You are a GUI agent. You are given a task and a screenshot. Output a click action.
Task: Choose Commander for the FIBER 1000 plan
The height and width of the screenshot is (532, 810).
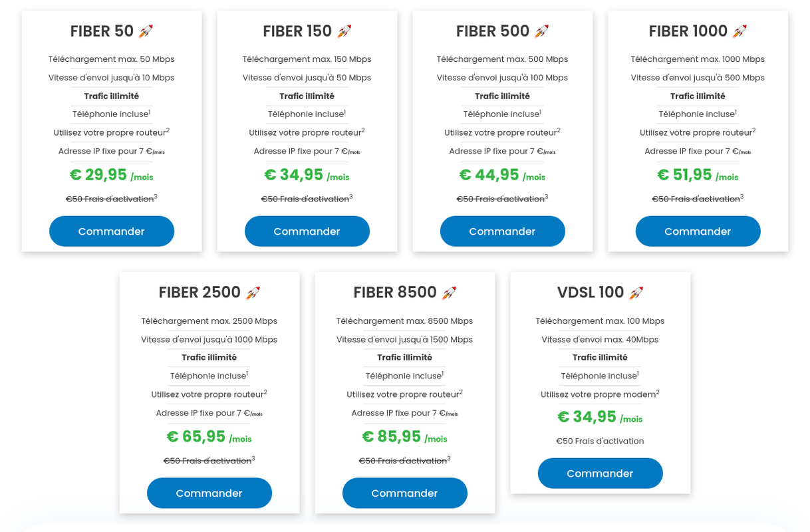click(698, 231)
